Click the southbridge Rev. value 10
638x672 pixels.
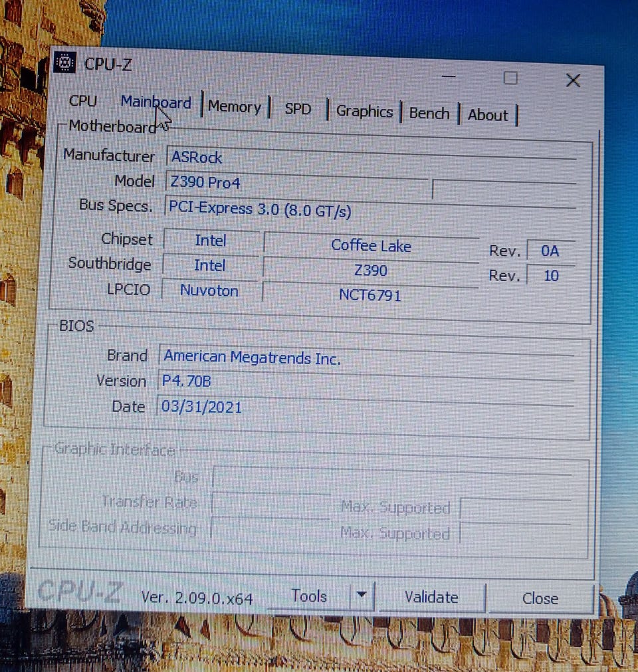pyautogui.click(x=551, y=276)
